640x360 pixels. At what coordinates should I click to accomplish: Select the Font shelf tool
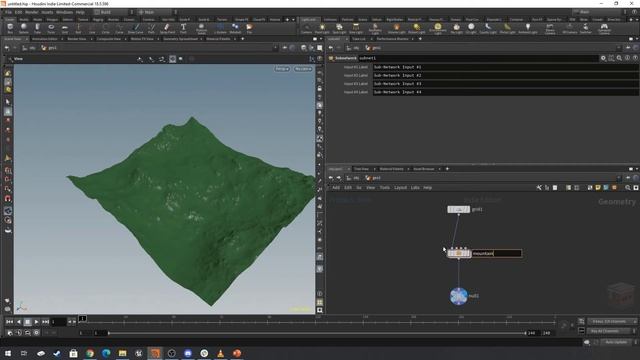[x=183, y=28]
